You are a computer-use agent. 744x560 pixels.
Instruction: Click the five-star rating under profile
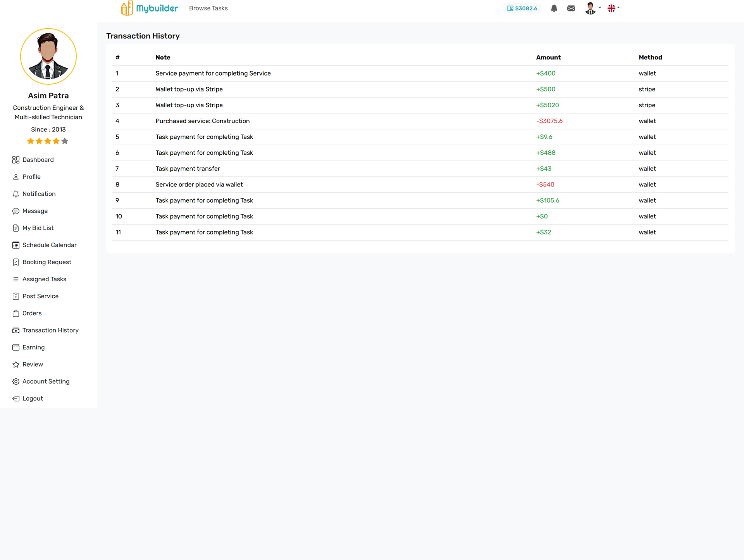[x=48, y=141]
